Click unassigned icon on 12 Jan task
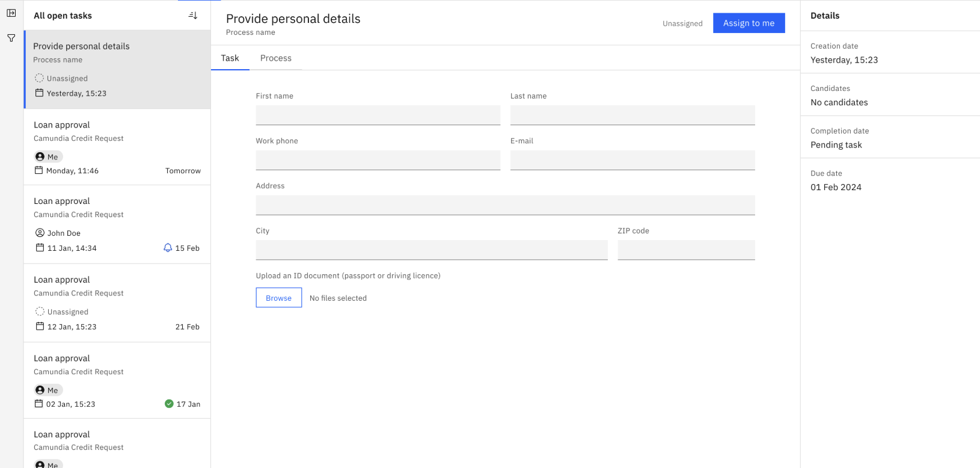This screenshot has height=468, width=980. click(40, 312)
